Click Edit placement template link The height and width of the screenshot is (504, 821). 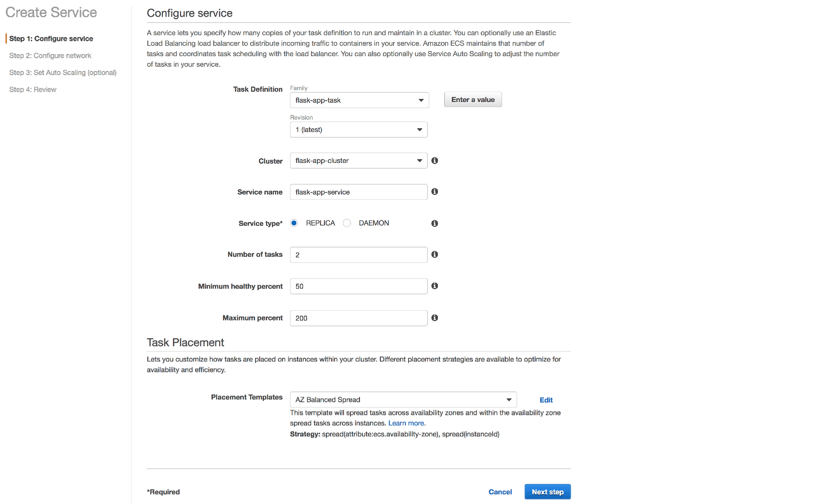tap(546, 400)
